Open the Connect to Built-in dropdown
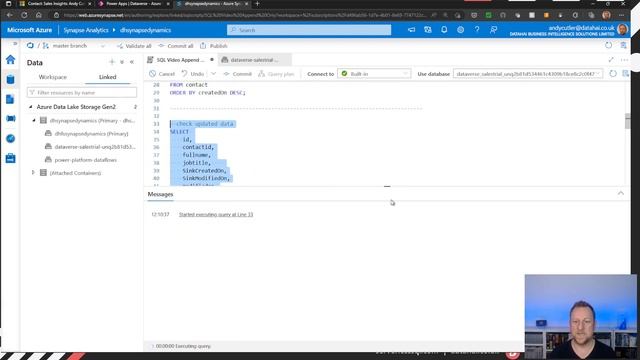Image resolution: width=640 pixels, height=360 pixels. point(374,73)
